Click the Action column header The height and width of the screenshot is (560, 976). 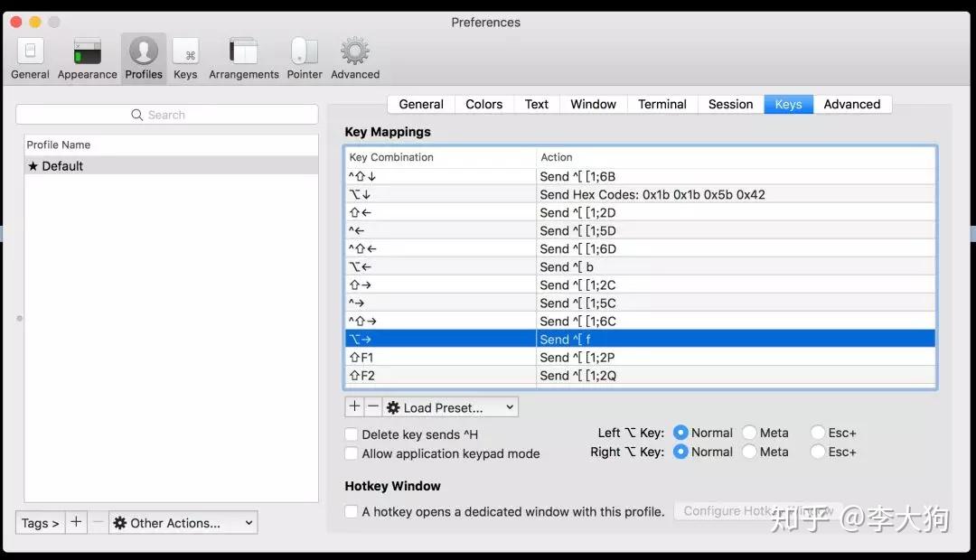(736, 157)
